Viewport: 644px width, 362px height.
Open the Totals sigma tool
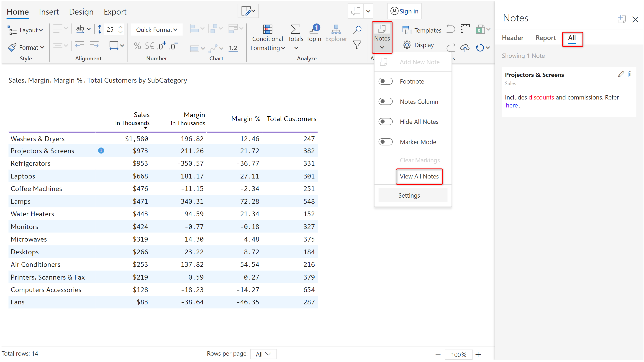tap(295, 29)
